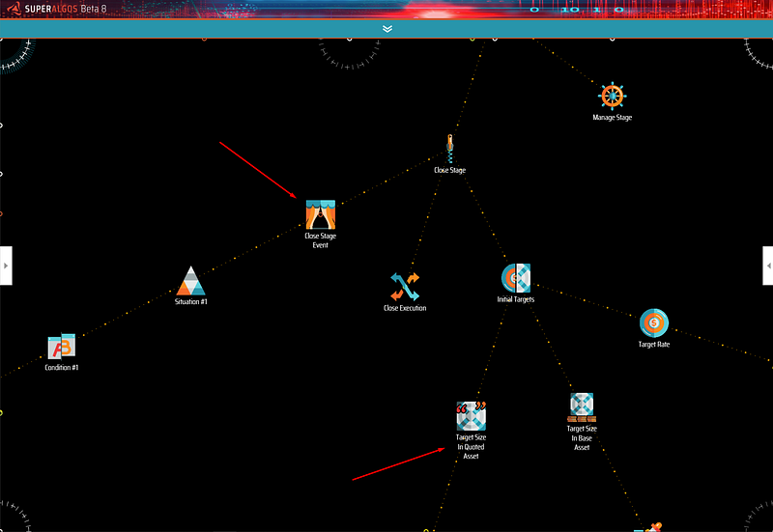
Task: Click the Initial Targets node icon
Action: tap(516, 278)
